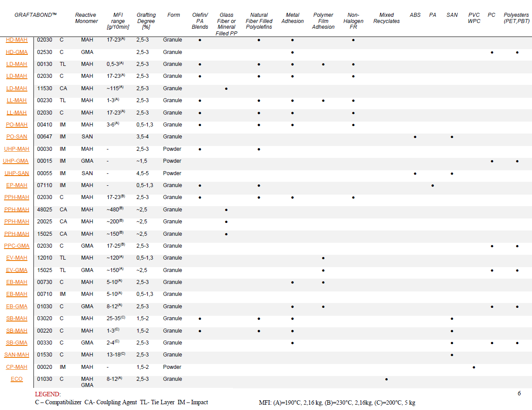This screenshot has height=410, width=532.
Task: Click the Mixed Recyclates dot in the ECO row
Action: 387,379
